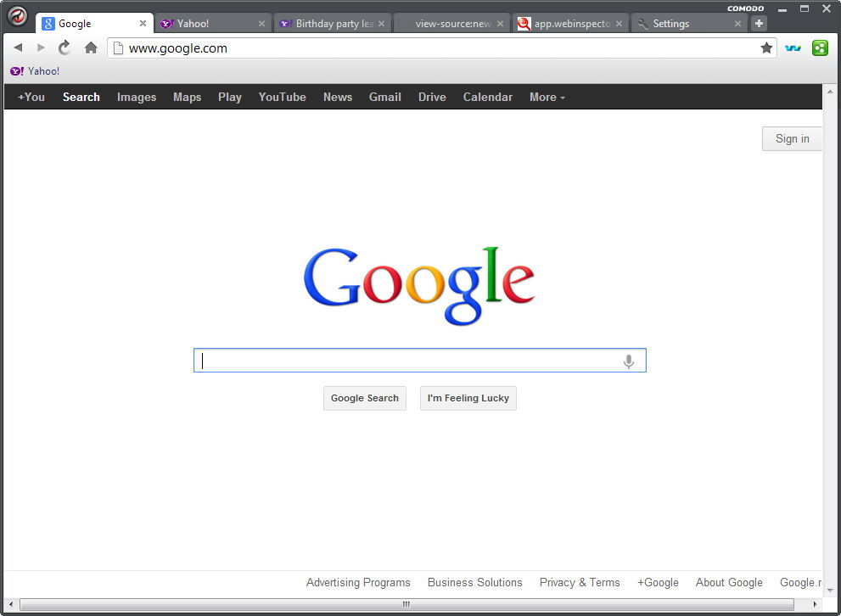Click the Sign in button
The image size is (841, 616).
[791, 138]
